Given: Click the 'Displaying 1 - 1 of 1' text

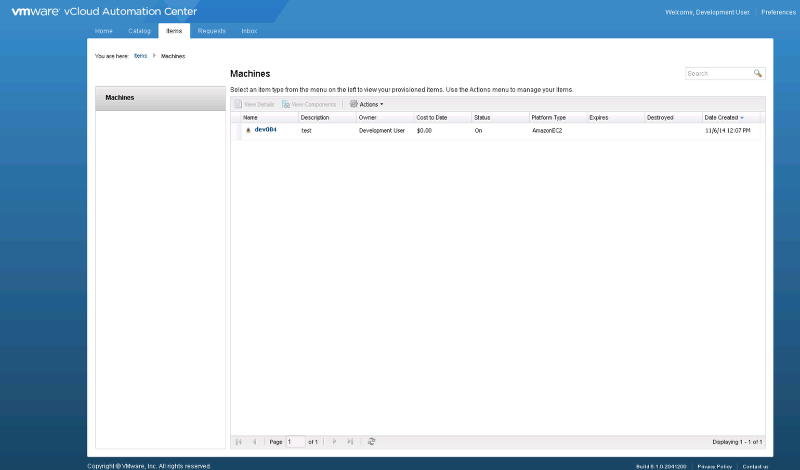Looking at the screenshot, I should tap(737, 442).
